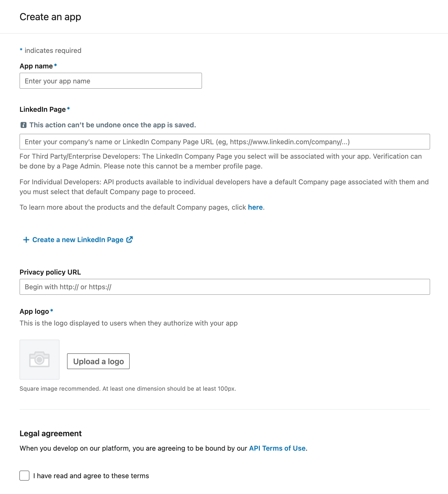The image size is (448, 494).
Task: Click the external-link icon after Create a new LinkedIn Page
Action: pos(129,239)
